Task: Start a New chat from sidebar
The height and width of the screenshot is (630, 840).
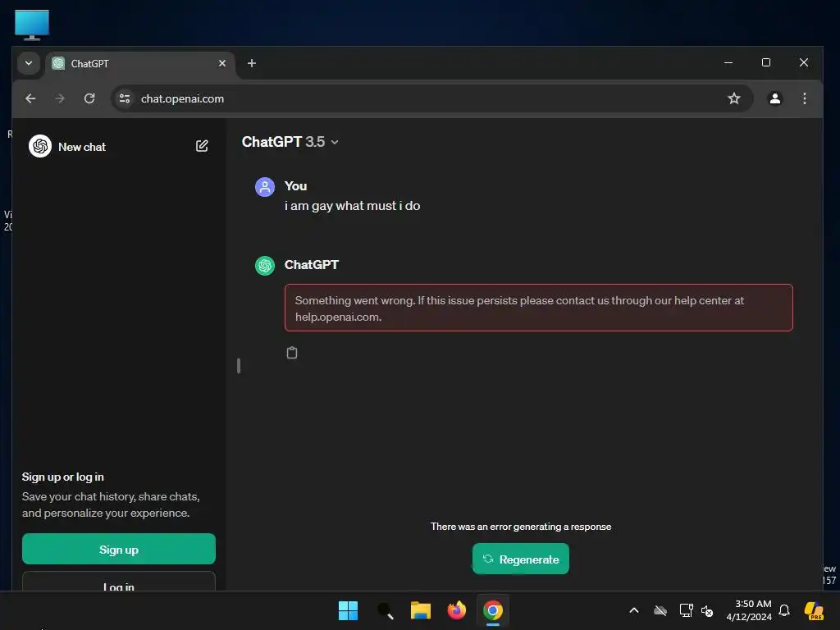Action: 118,146
